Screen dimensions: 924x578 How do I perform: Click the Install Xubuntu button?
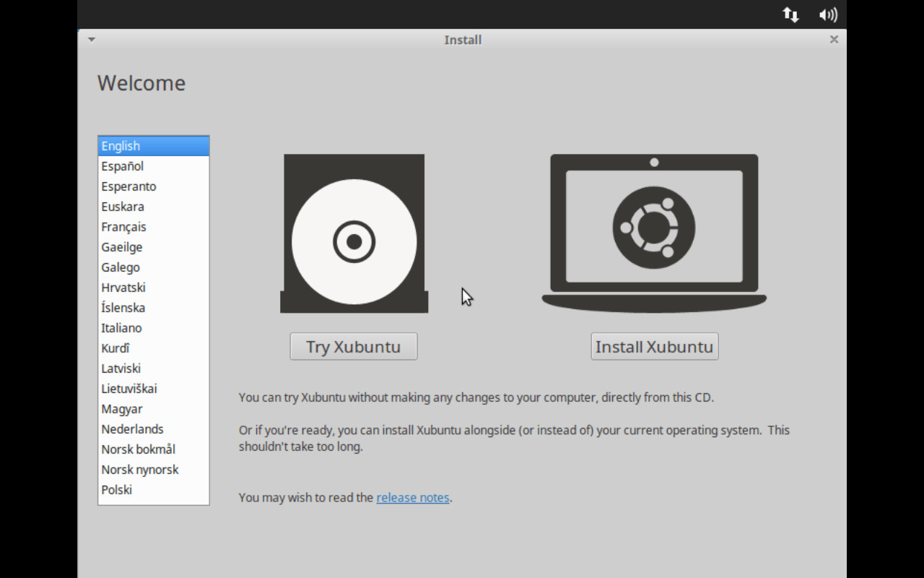(x=655, y=346)
